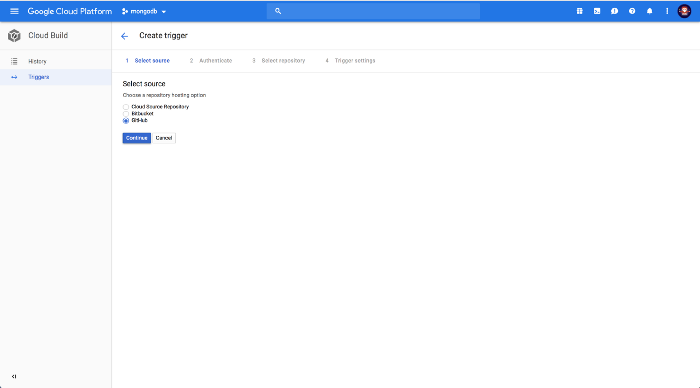Choose the GitHub radio option
Viewport: 700px width, 388px height.
126,121
